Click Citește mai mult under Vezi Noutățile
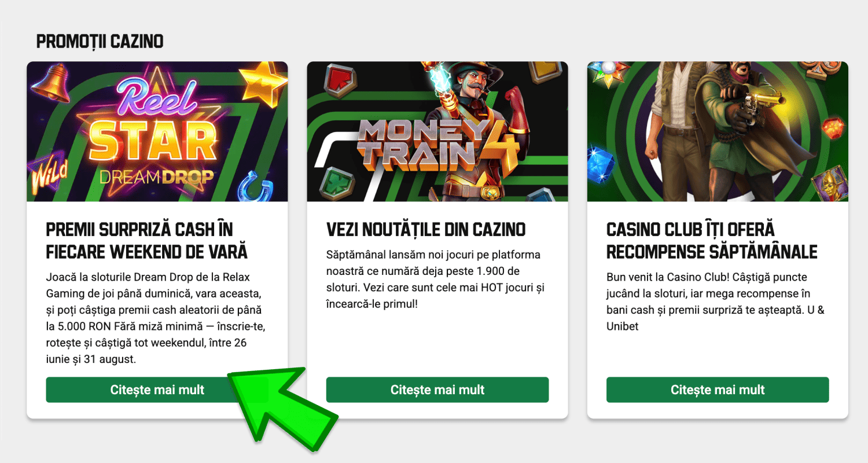 click(437, 389)
